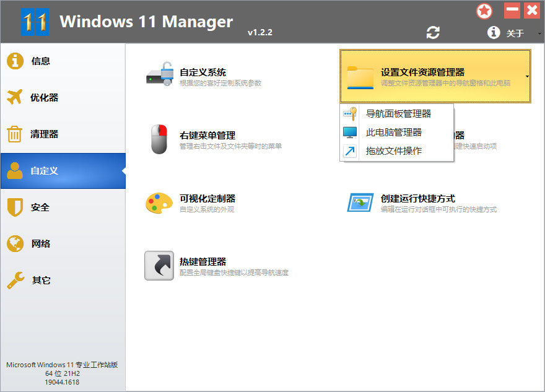Click the refresh arrows icon
The width and height of the screenshot is (545, 392).
(x=433, y=33)
